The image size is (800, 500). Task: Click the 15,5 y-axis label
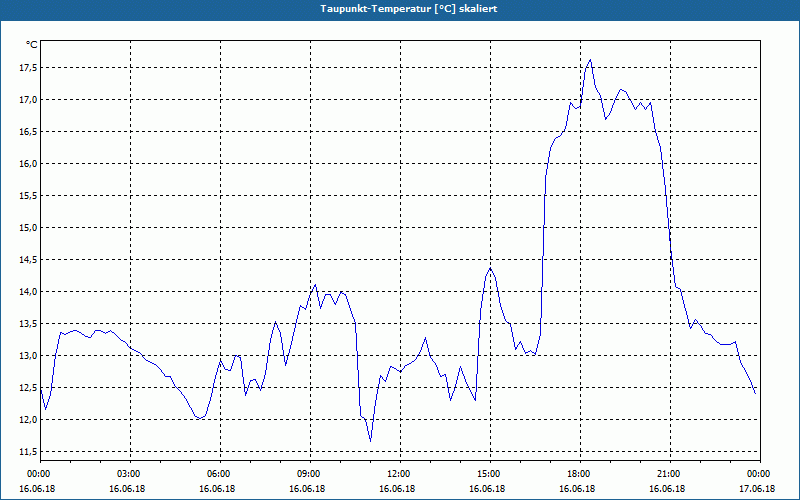29,195
